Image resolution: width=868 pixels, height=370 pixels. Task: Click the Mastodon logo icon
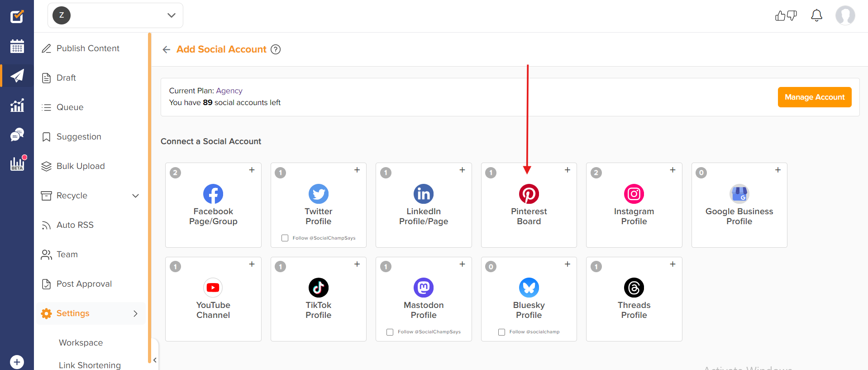[x=424, y=288]
